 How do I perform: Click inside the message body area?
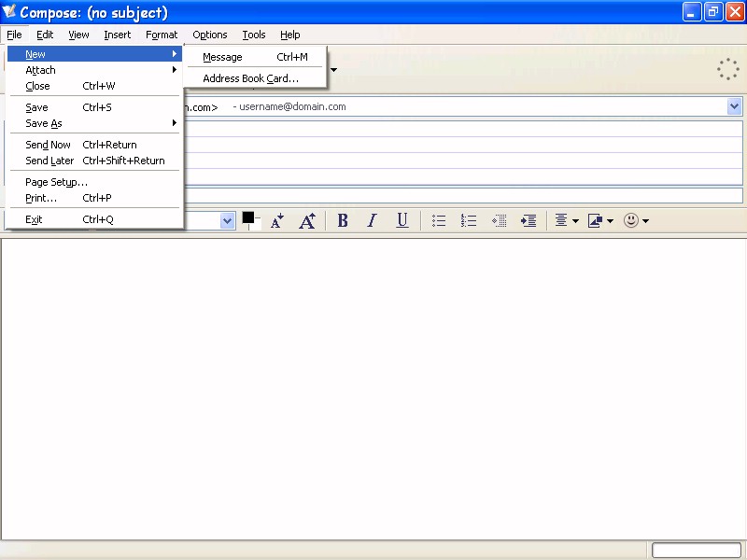pos(373,388)
